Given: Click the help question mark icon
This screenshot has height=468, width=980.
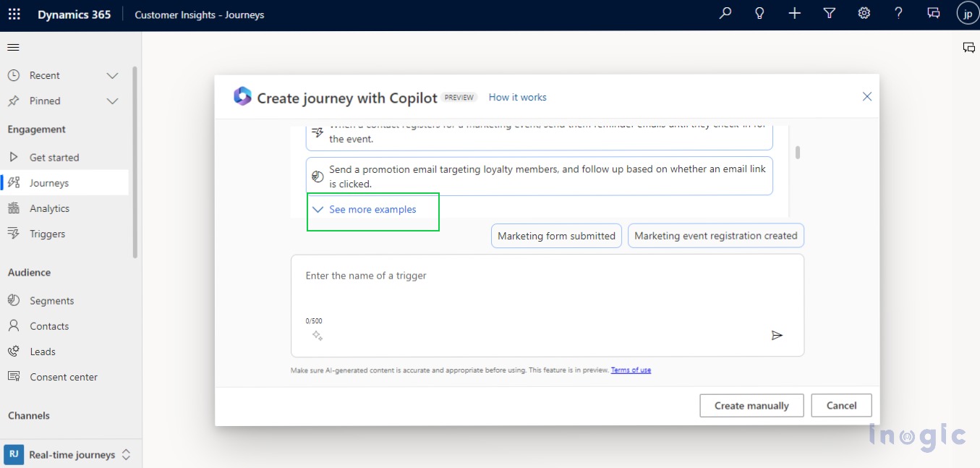Looking at the screenshot, I should [898, 14].
